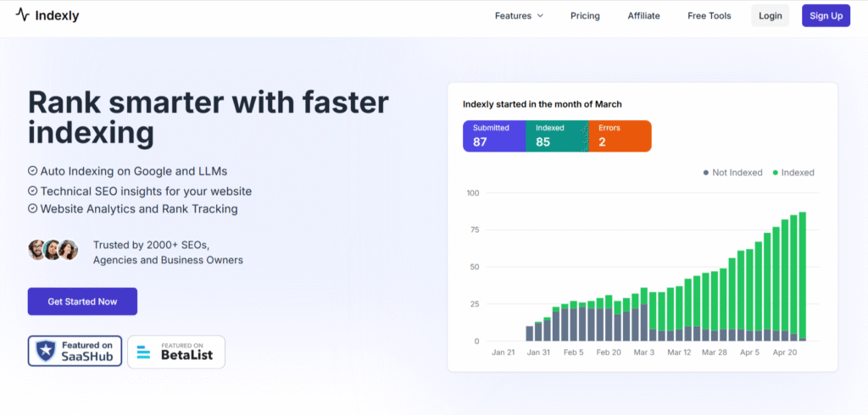This screenshot has width=868, height=415.
Task: Click the Login button
Action: (x=770, y=15)
